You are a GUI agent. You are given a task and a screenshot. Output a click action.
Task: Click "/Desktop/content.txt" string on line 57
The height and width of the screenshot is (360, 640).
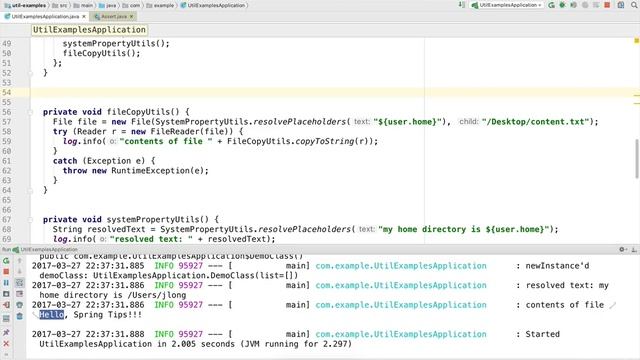coord(535,122)
